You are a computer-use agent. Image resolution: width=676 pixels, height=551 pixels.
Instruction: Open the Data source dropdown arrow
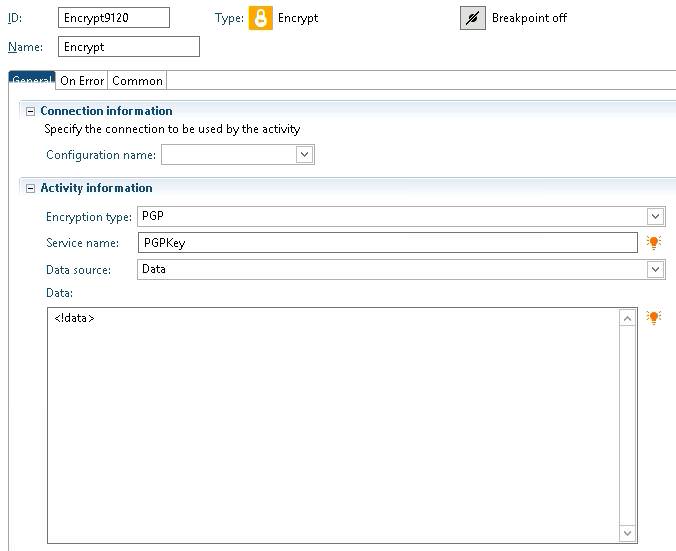(x=655, y=269)
